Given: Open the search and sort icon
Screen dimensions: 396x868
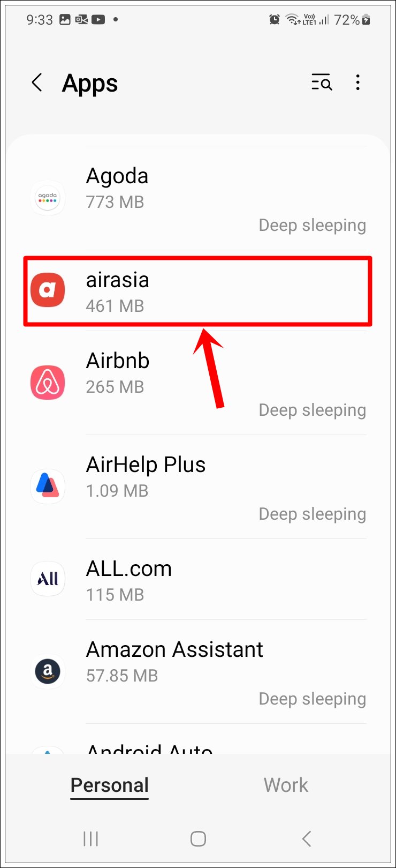Looking at the screenshot, I should pyautogui.click(x=322, y=83).
